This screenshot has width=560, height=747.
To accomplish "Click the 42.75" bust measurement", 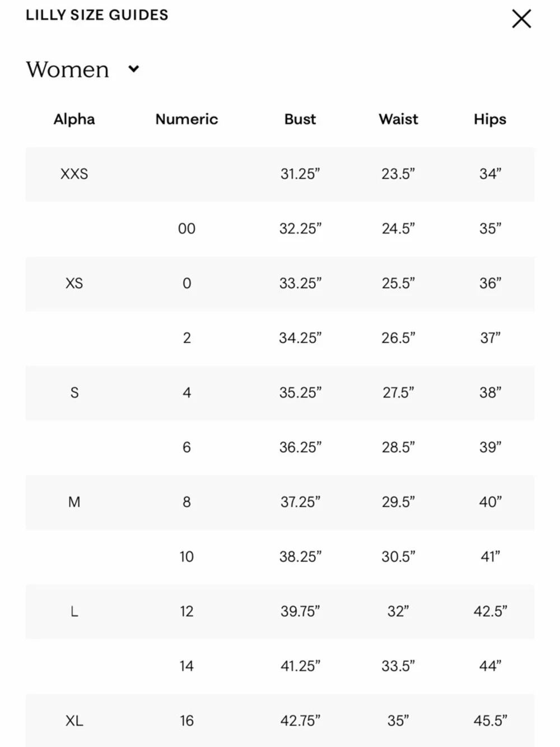I will click(300, 720).
